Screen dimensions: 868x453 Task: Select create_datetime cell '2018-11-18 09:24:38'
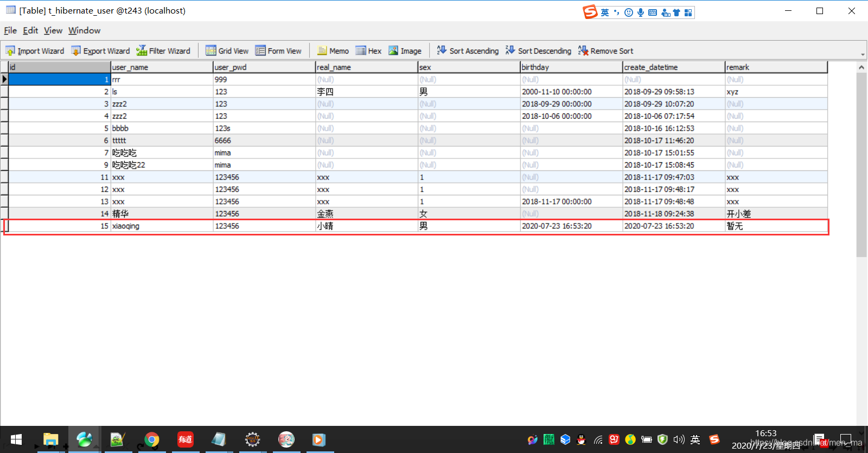pyautogui.click(x=674, y=214)
